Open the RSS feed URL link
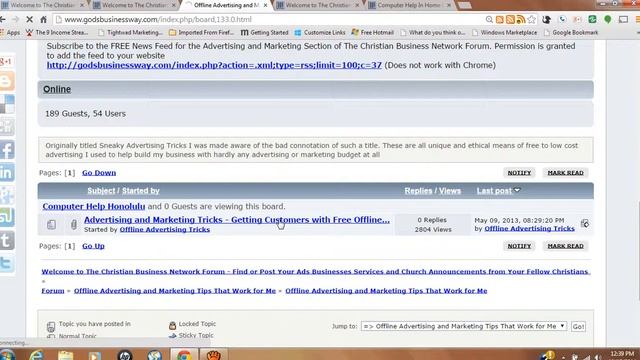The height and width of the screenshot is (360, 640). pyautogui.click(x=214, y=65)
